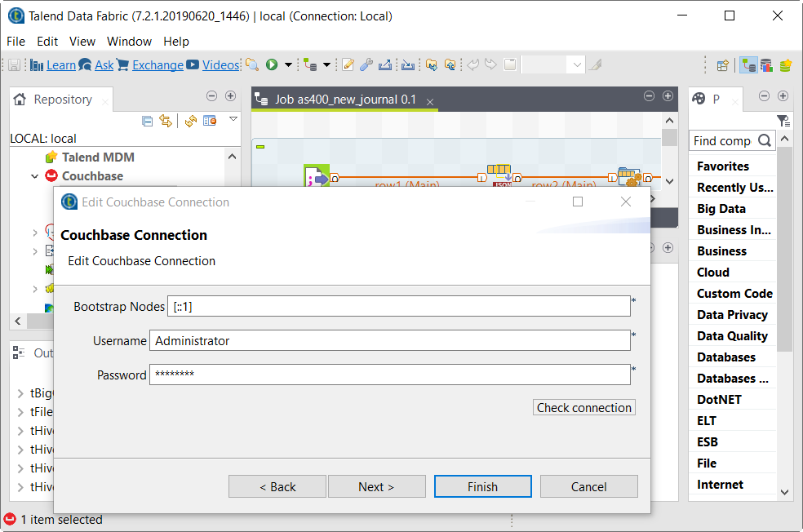Collapse the Couchbase tree node

click(35, 176)
